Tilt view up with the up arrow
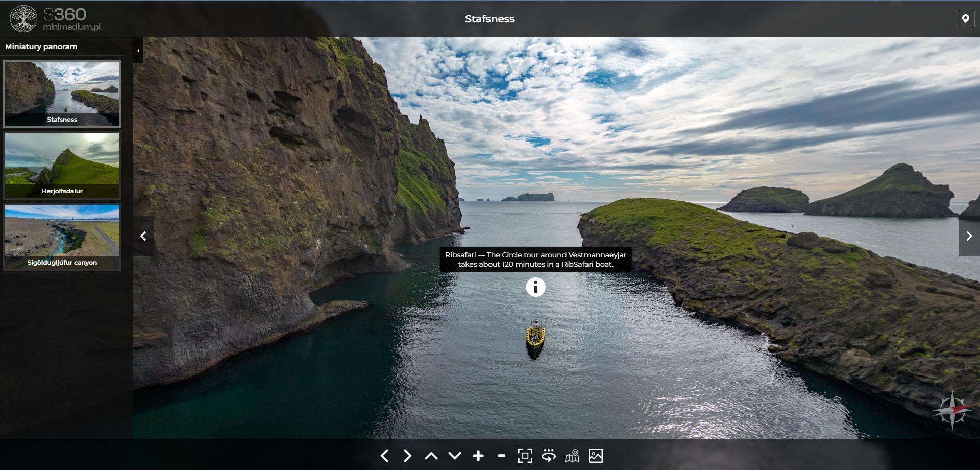The image size is (980, 470). click(431, 456)
